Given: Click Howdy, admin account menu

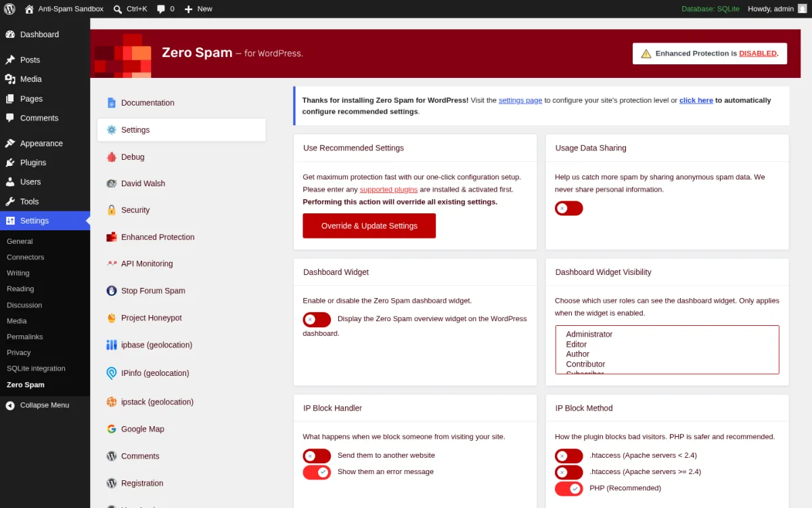Looking at the screenshot, I should point(777,9).
